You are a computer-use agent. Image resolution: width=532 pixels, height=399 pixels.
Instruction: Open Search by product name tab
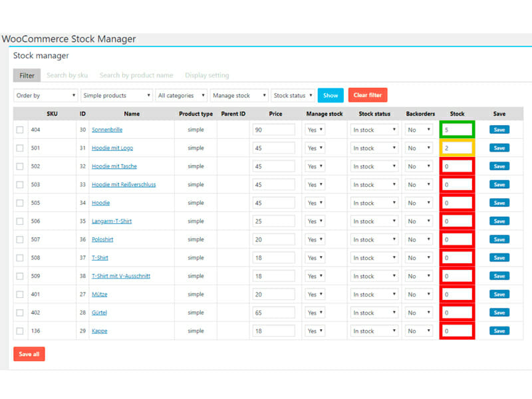click(136, 75)
